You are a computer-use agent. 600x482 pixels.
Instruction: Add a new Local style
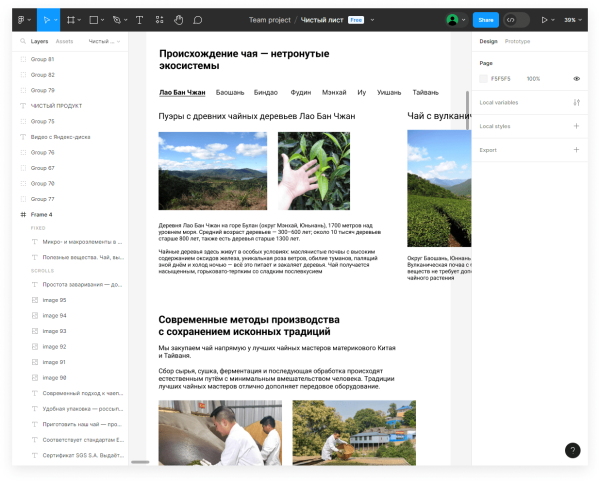(x=576, y=126)
